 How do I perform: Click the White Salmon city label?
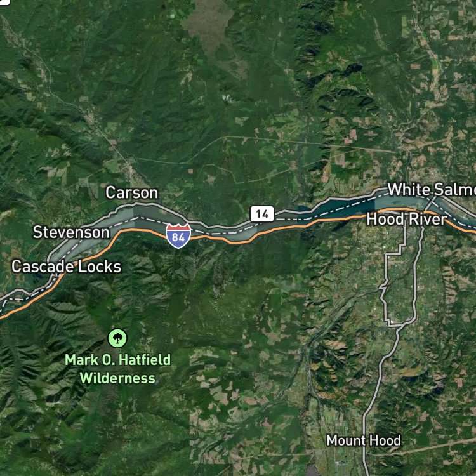(x=432, y=189)
